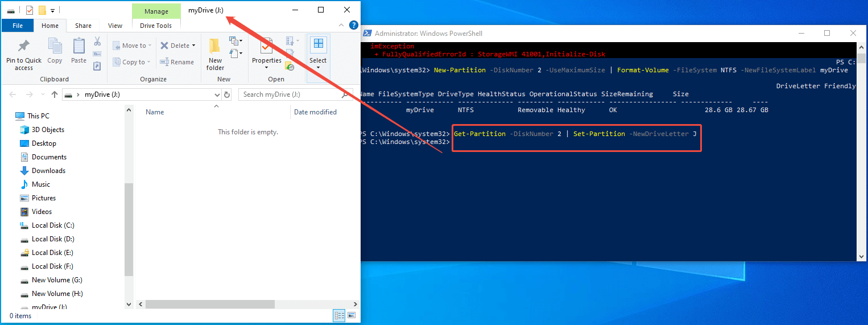The height and width of the screenshot is (325, 868).
Task: Switch to large icons view toggle
Action: tap(352, 315)
